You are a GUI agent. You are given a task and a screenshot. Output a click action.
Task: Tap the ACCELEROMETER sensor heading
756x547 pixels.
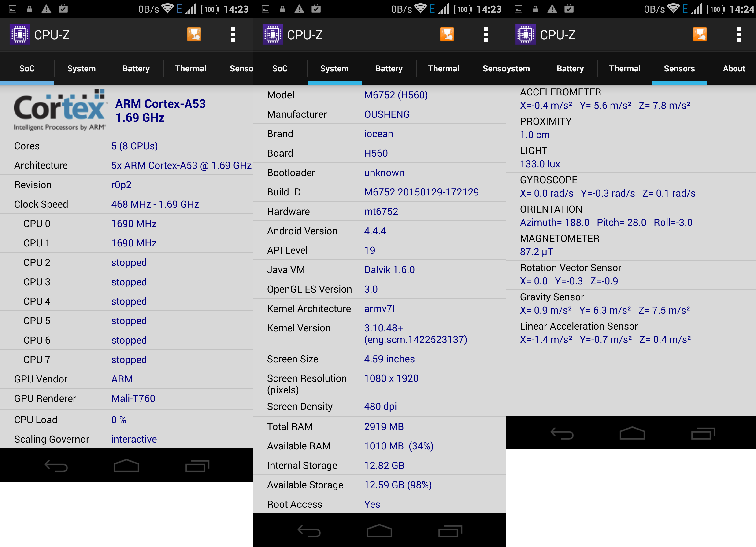561,92
